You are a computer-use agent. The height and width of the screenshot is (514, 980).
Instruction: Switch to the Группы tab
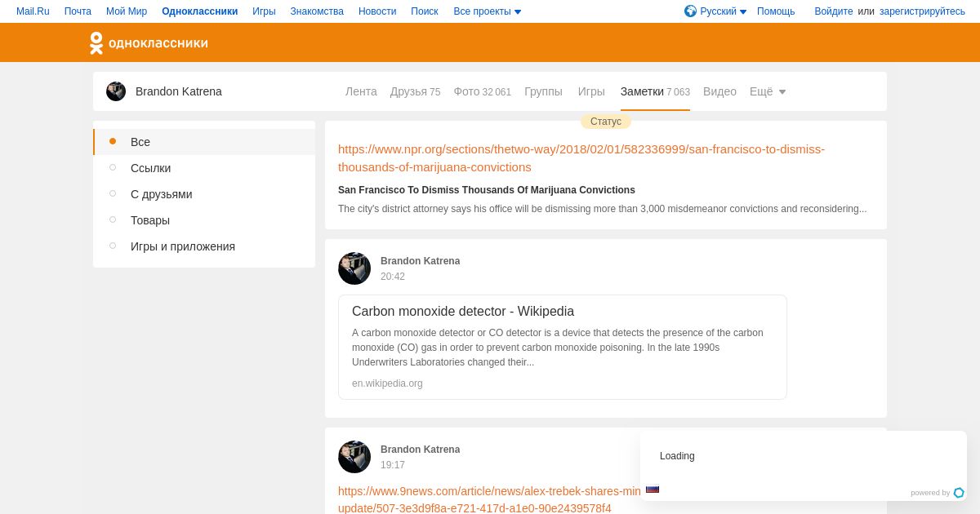tap(543, 91)
